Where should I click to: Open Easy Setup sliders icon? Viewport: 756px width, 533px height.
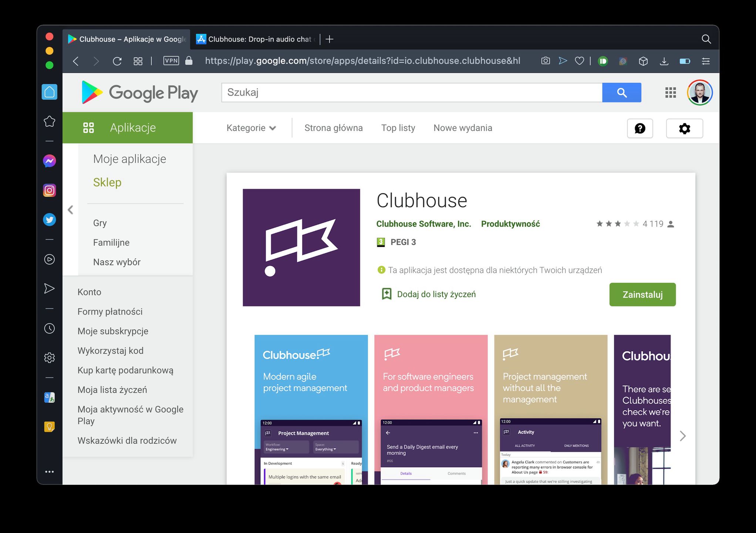[x=706, y=61]
